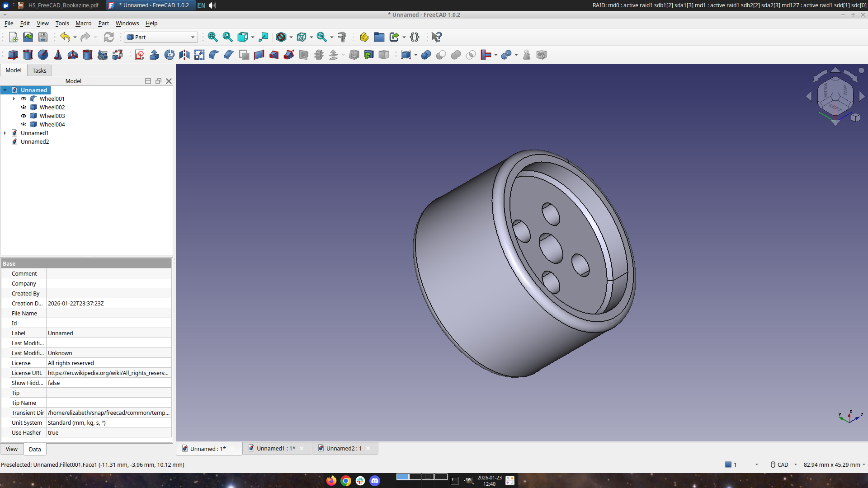Click the View property tab
The image size is (868, 488).
point(12,449)
